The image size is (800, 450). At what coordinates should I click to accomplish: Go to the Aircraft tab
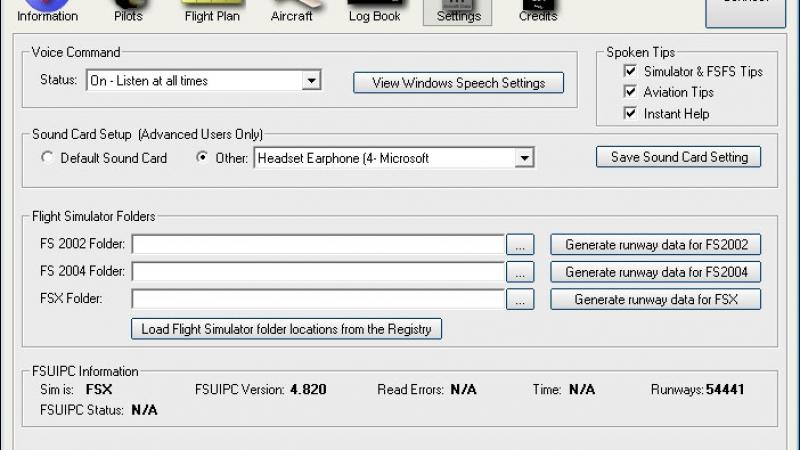291,12
